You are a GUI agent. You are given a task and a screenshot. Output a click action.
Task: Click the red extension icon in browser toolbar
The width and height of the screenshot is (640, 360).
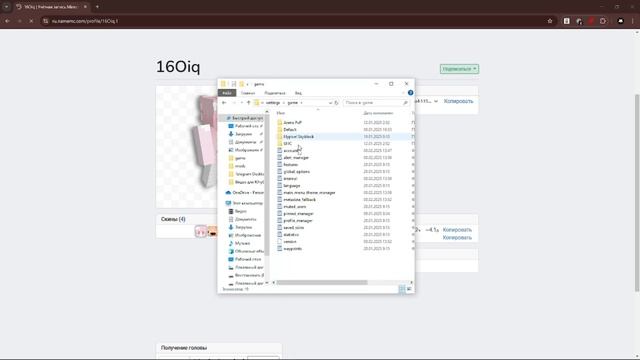[591, 21]
